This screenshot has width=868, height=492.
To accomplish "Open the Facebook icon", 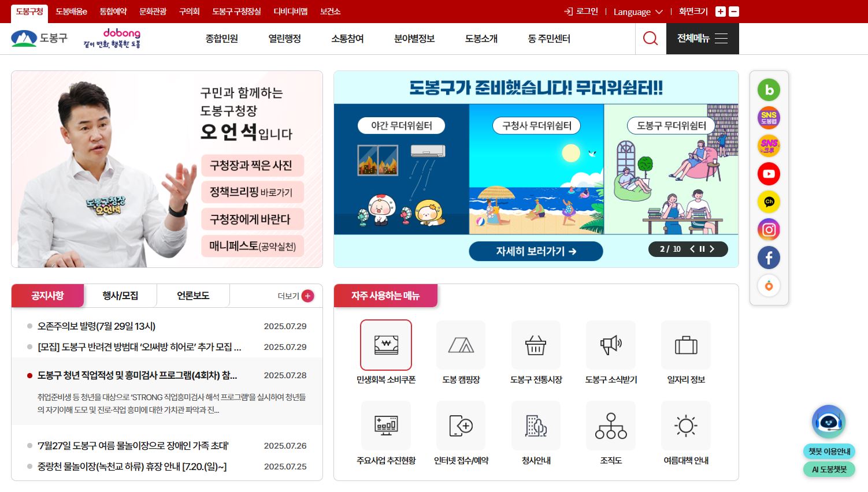I will (x=769, y=258).
